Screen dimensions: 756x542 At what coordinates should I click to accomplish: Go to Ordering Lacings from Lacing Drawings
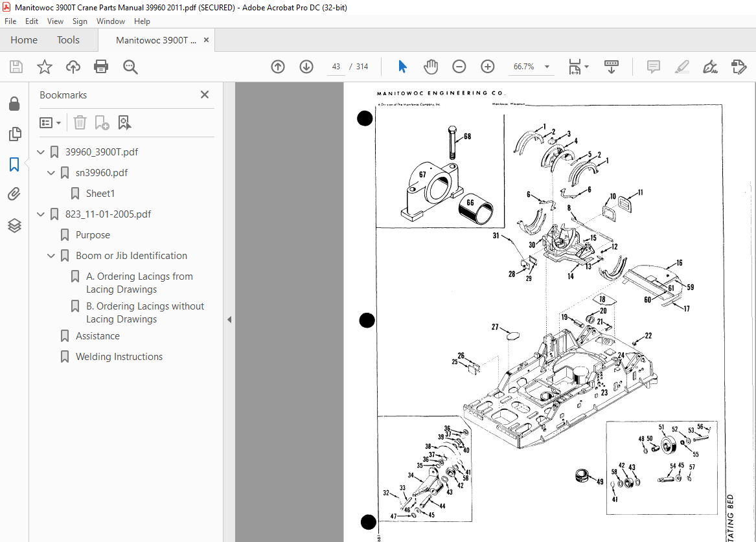(x=139, y=283)
